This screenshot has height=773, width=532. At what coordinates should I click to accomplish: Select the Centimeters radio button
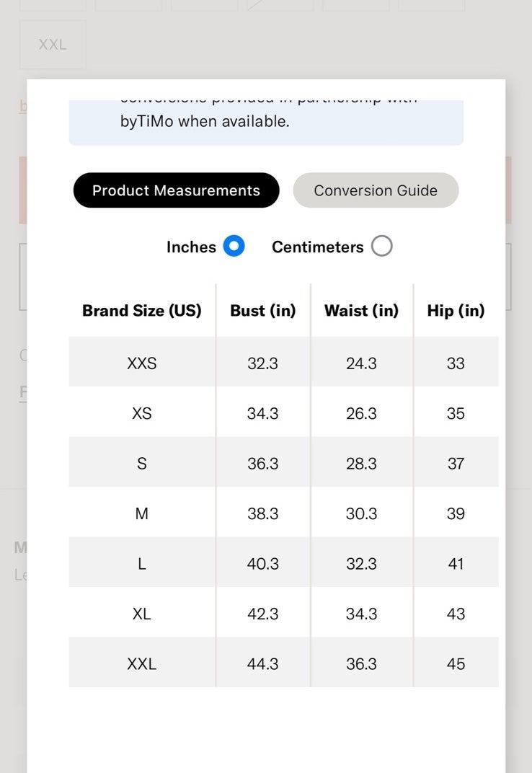[381, 246]
